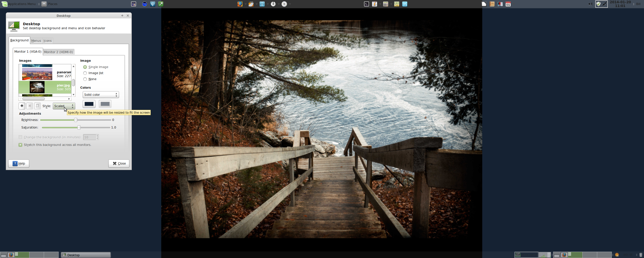This screenshot has width=644, height=258.
Task: Click the Desktop taskbar window button
Action: (86, 255)
